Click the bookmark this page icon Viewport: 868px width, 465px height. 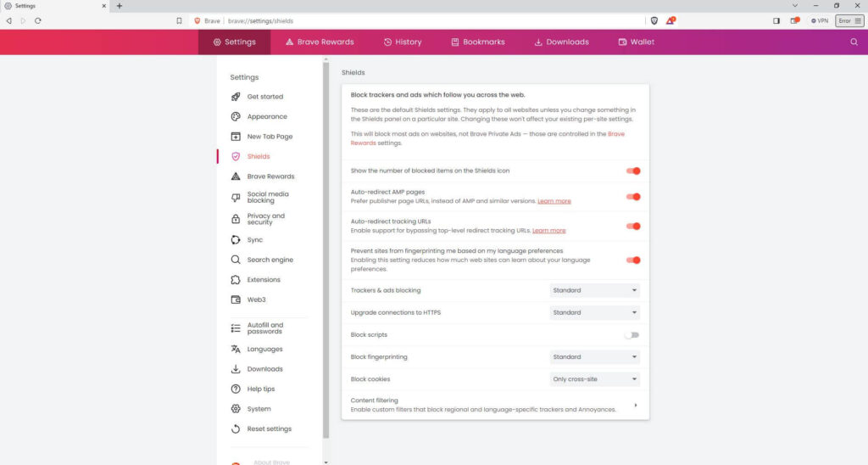(x=179, y=20)
